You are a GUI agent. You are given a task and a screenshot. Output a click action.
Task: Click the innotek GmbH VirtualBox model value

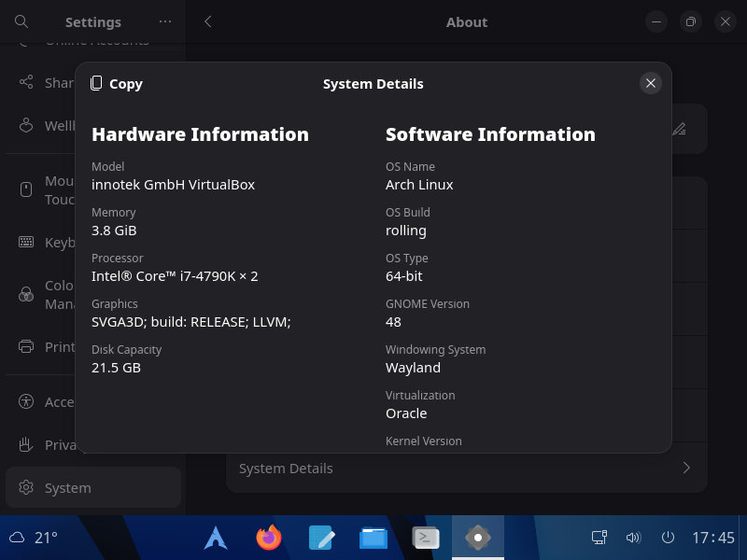tap(173, 185)
